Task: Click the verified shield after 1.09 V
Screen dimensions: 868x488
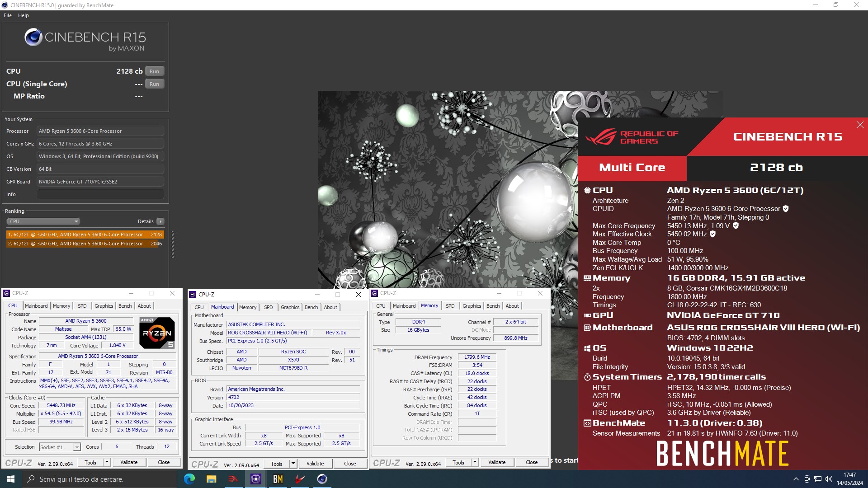Action: 736,225
